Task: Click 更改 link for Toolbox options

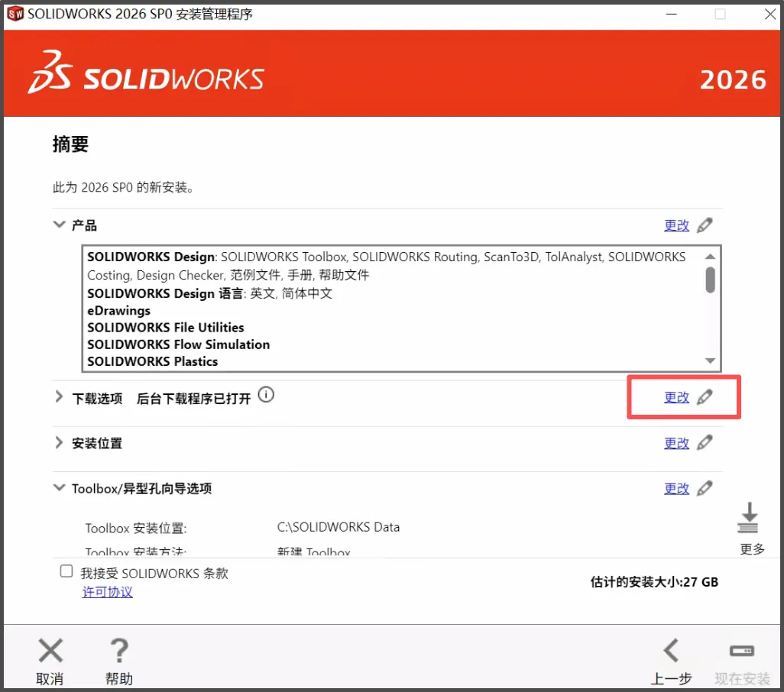Action: click(676, 488)
